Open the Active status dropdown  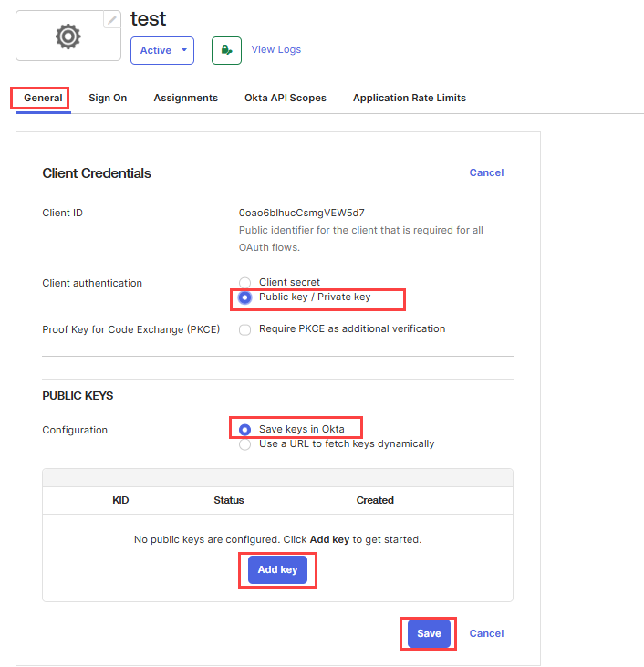(x=161, y=50)
